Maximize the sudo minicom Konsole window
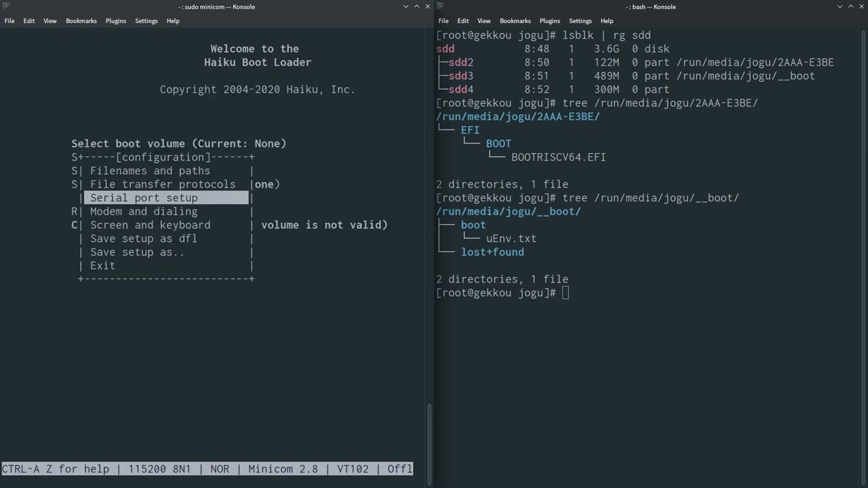The width and height of the screenshot is (868, 488). point(417,6)
